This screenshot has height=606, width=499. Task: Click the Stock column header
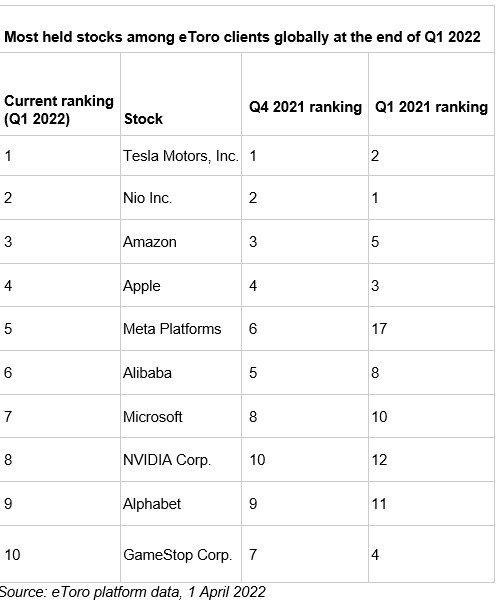143,119
